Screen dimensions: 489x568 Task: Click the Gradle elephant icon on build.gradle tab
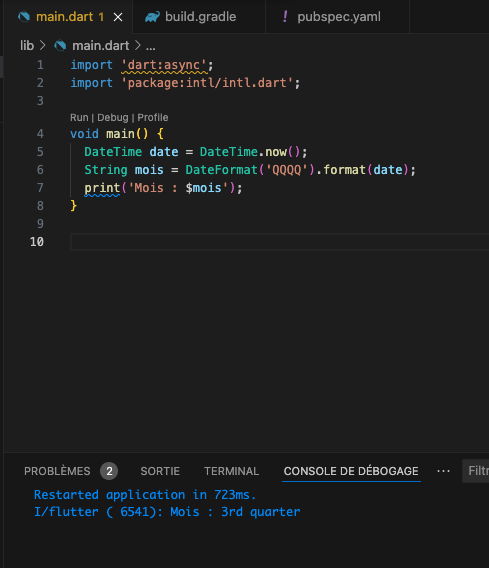(x=152, y=17)
